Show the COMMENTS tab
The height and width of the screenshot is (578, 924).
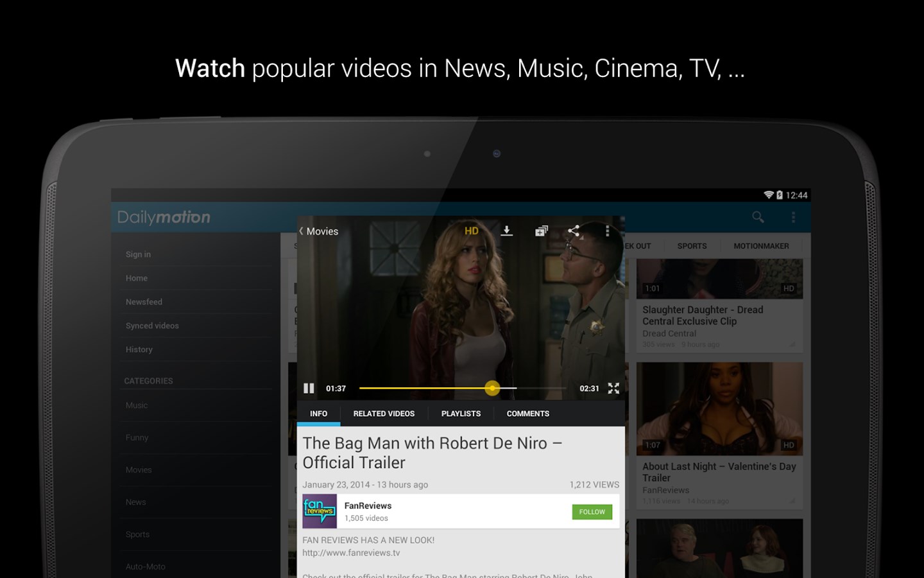point(528,414)
